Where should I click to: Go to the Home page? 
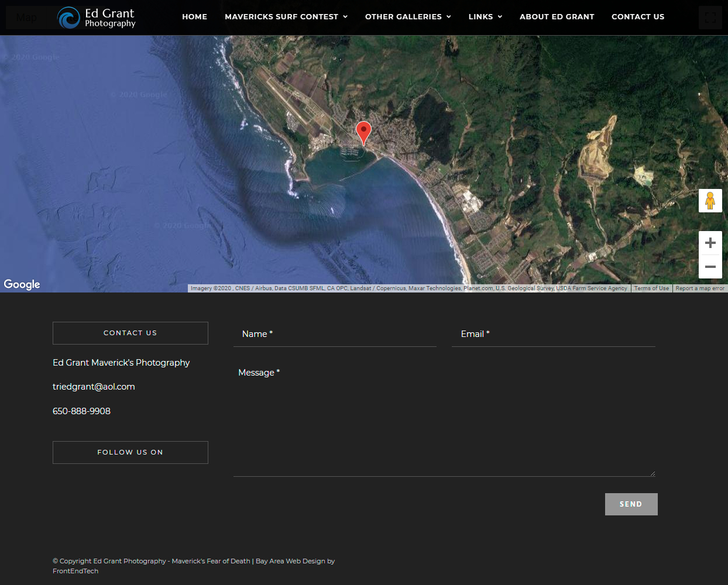(x=194, y=17)
